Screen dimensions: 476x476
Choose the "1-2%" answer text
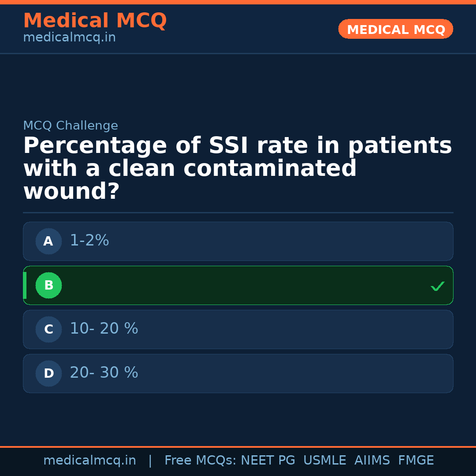[x=89, y=241]
